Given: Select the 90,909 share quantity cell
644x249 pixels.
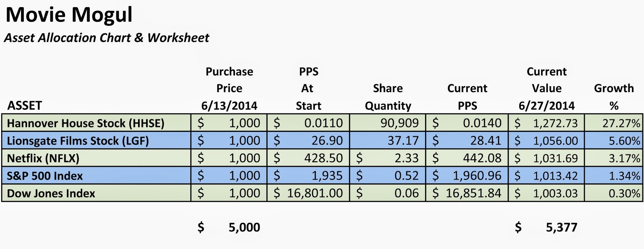Looking at the screenshot, I should click(388, 123).
